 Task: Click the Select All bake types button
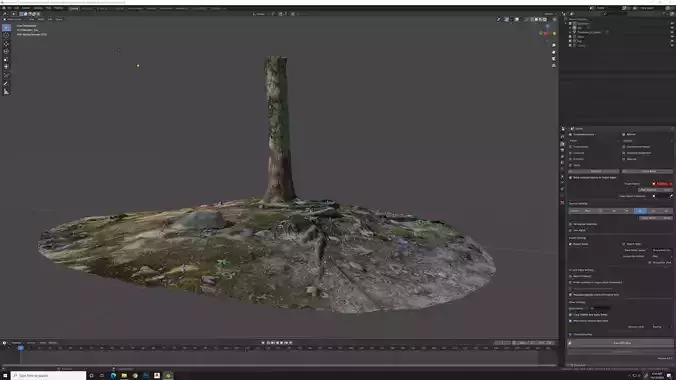(x=594, y=171)
